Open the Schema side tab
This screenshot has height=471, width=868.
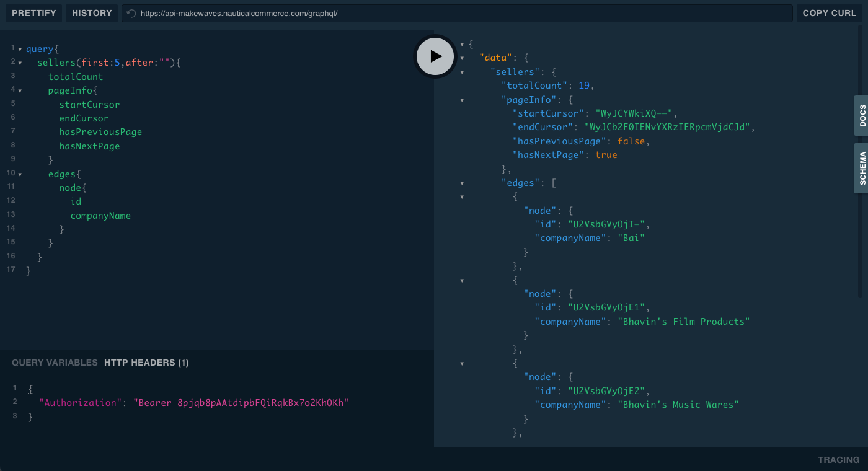pyautogui.click(x=862, y=168)
